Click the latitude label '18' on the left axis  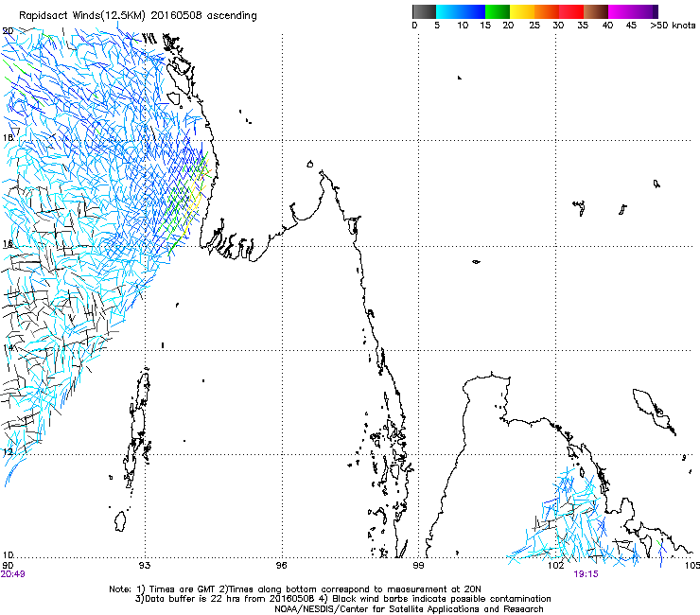click(8, 137)
